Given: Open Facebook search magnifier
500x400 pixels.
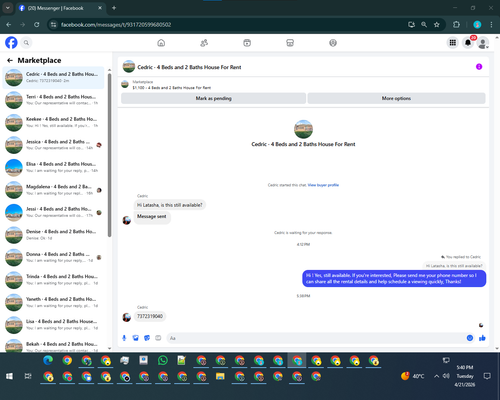Looking at the screenshot, I should pyautogui.click(x=26, y=43).
